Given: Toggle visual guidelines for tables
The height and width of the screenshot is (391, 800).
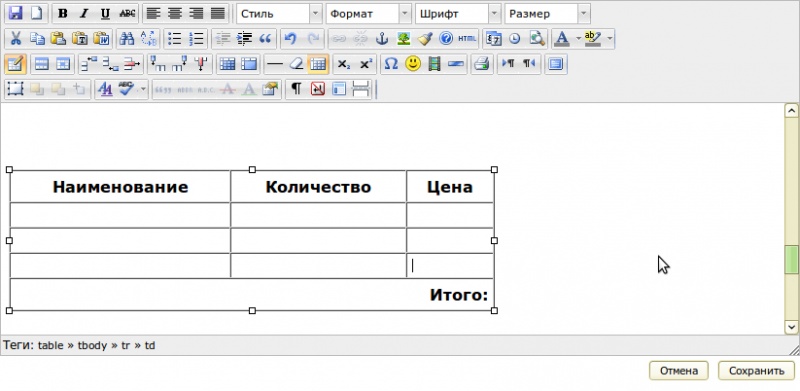Looking at the screenshot, I should point(318,64).
